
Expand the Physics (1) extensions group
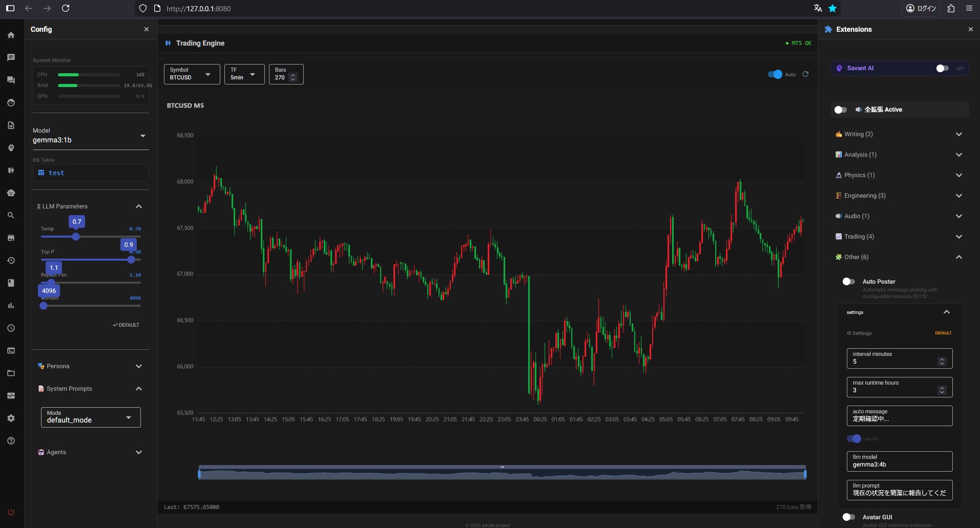(899, 175)
